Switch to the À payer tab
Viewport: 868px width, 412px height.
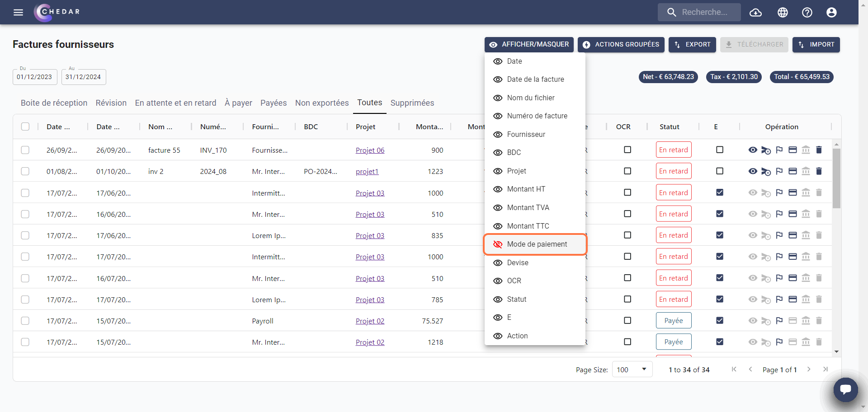click(238, 103)
